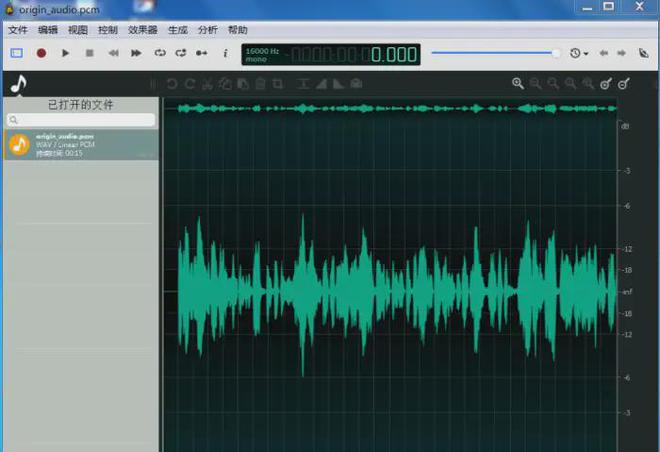Open the 分析 menu
Screen dimensions: 660x452
click(208, 30)
